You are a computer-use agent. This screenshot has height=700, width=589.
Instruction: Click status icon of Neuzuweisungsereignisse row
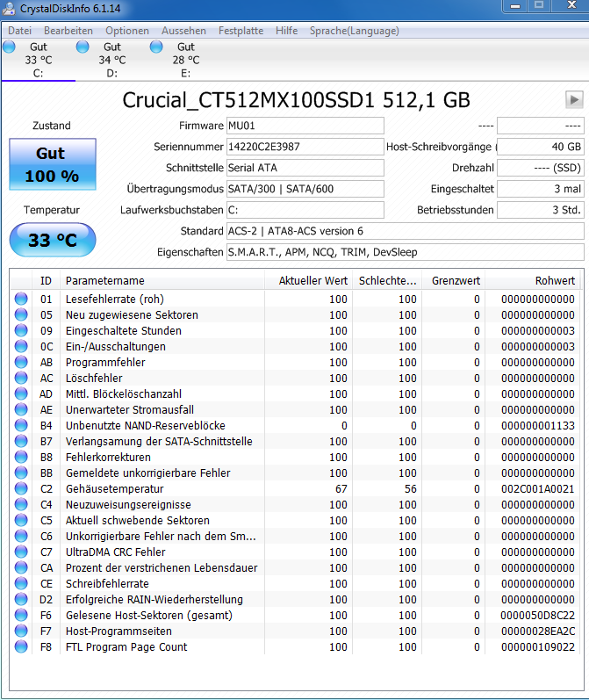click(x=21, y=504)
